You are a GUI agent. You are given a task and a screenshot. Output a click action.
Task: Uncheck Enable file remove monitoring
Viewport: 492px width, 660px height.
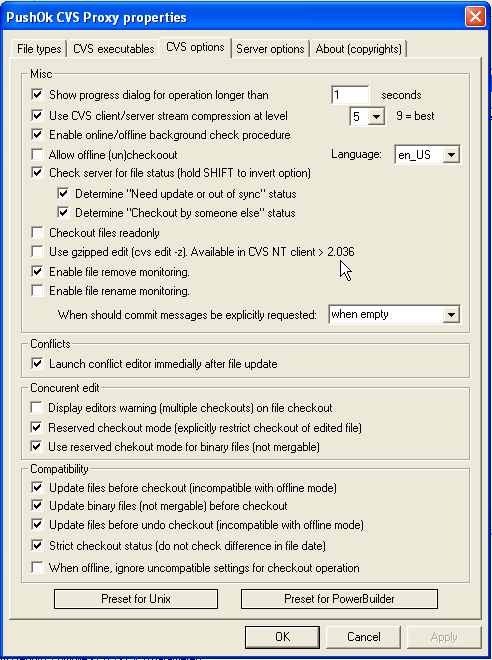[37, 271]
